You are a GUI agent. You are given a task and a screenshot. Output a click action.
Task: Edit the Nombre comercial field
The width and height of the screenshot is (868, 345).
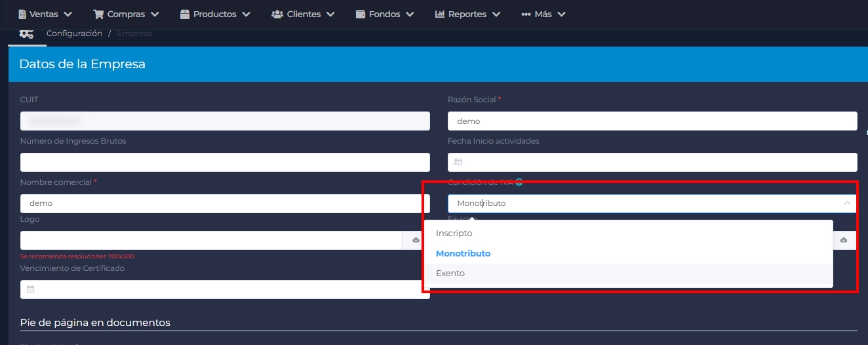pyautogui.click(x=225, y=203)
